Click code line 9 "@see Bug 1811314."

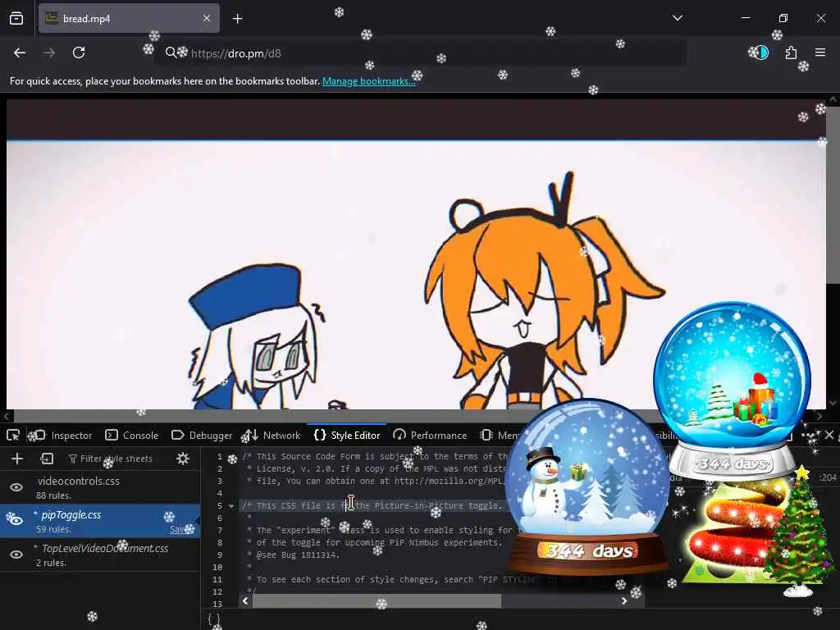tap(298, 555)
